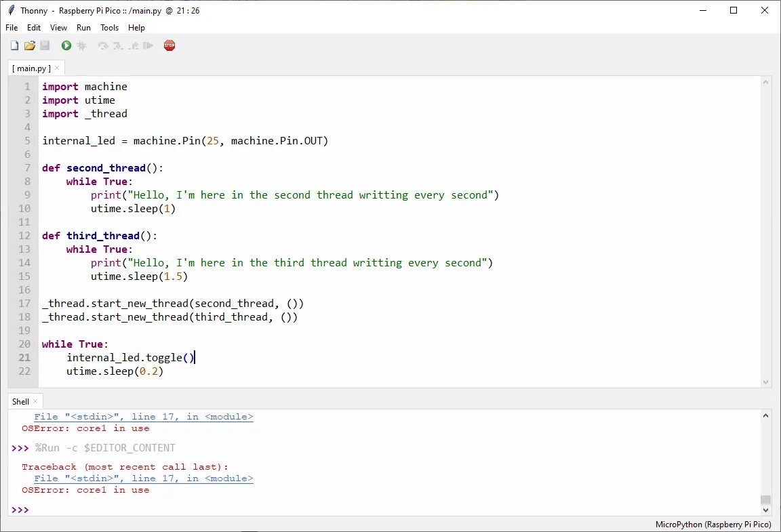Screen dimensions: 781x532
Task: Click the upper 'File "<stdin>", line 17' traceback link
Action: 144,417
